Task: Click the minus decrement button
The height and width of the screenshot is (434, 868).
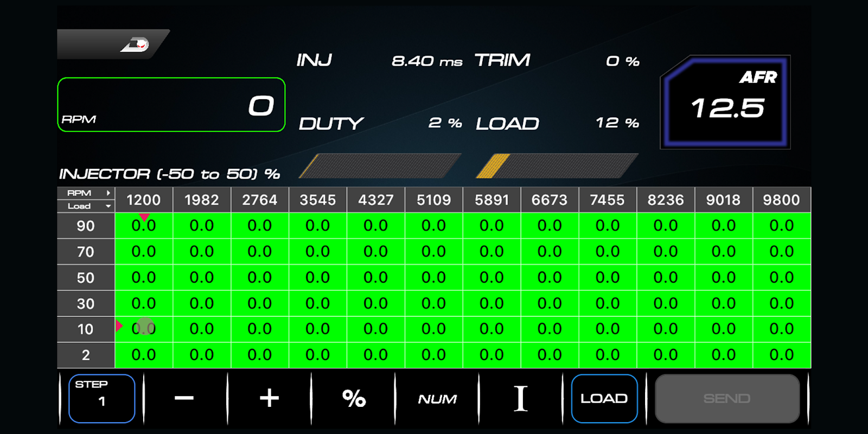Action: coord(184,398)
